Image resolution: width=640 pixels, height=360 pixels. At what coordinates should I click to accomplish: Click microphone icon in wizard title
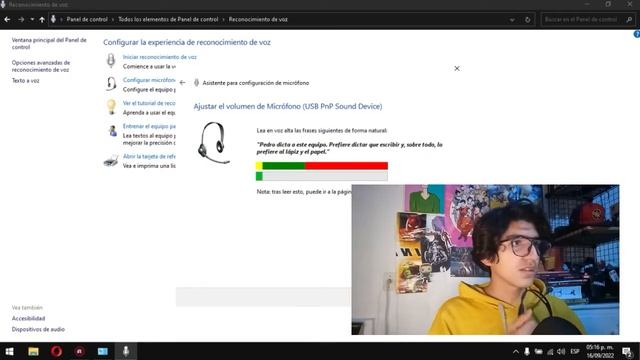tap(196, 82)
